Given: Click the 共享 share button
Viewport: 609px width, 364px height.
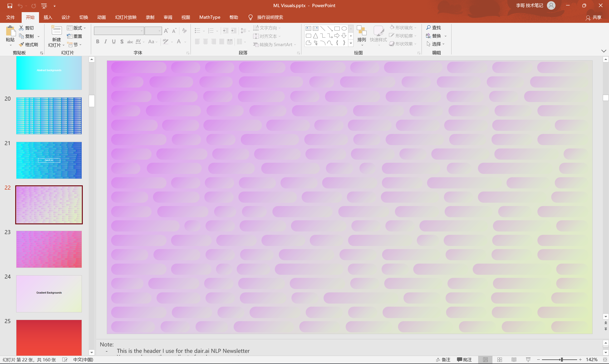Looking at the screenshot, I should point(594,17).
